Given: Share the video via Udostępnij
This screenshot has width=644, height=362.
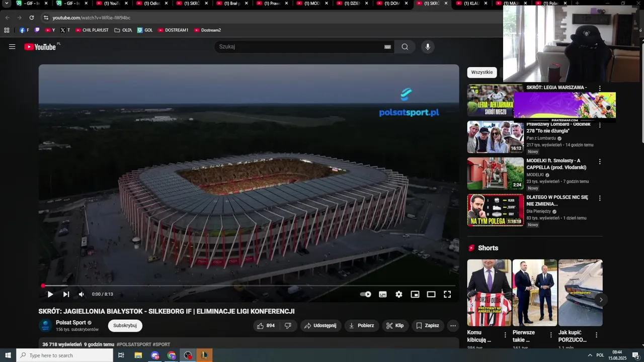Looking at the screenshot, I should (321, 325).
